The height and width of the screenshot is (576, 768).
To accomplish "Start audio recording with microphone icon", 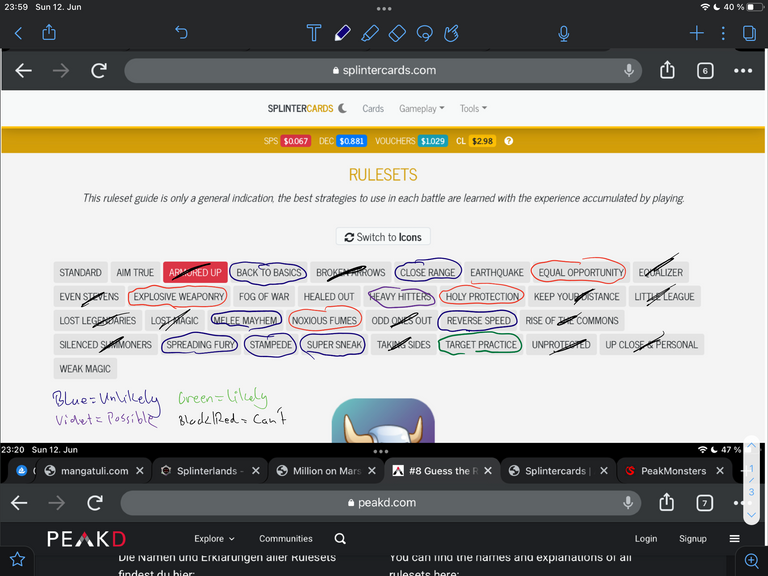I will click(x=564, y=33).
